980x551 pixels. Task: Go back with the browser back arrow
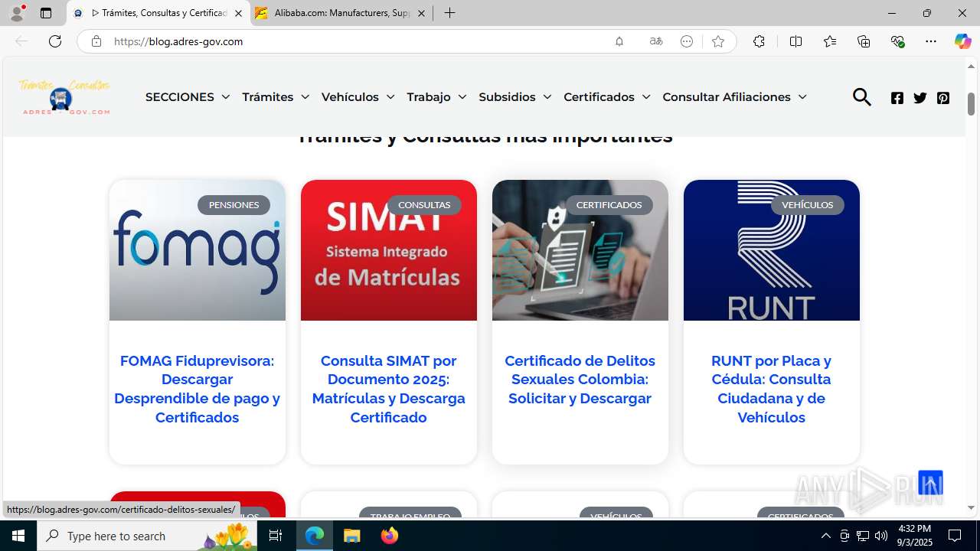coord(21,41)
